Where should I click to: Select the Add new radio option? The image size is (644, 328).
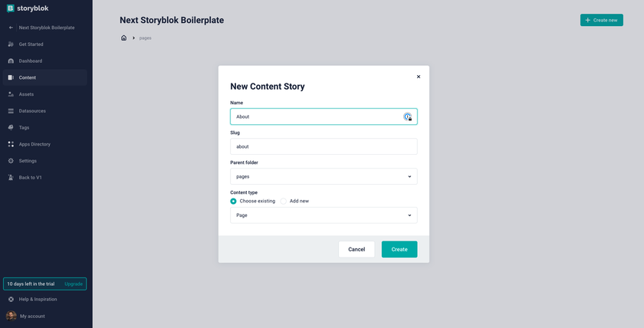(x=284, y=201)
